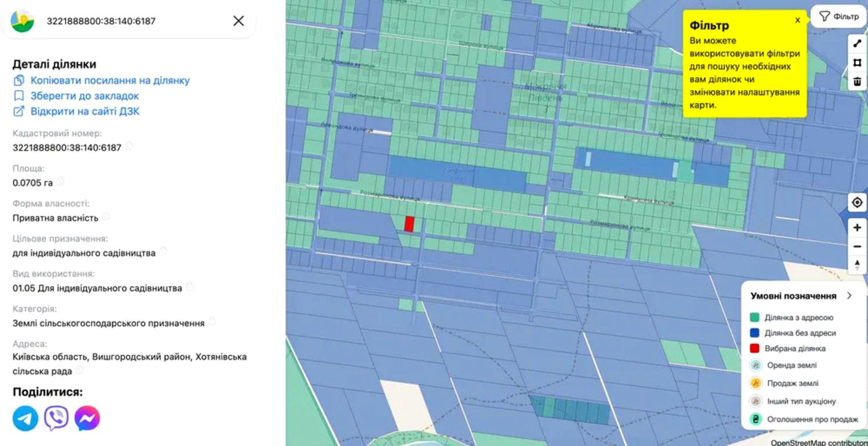The height and width of the screenshot is (446, 868).
Task: Copy the cadastral number using its copy icon
Action: tap(129, 146)
